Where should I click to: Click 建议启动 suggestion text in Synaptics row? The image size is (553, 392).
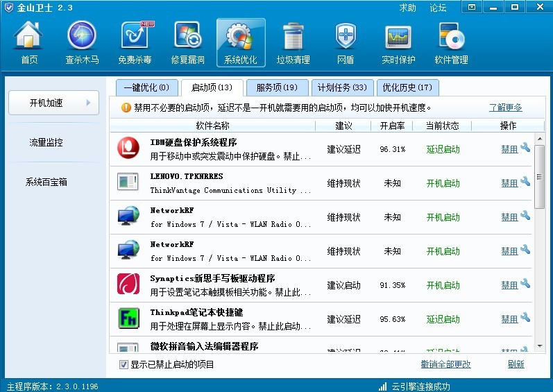click(343, 285)
